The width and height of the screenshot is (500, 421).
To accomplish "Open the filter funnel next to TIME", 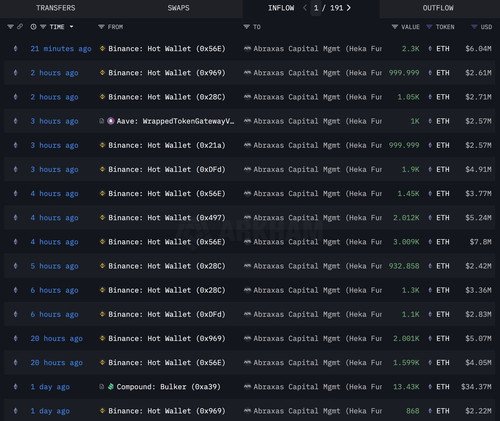I will (43, 27).
